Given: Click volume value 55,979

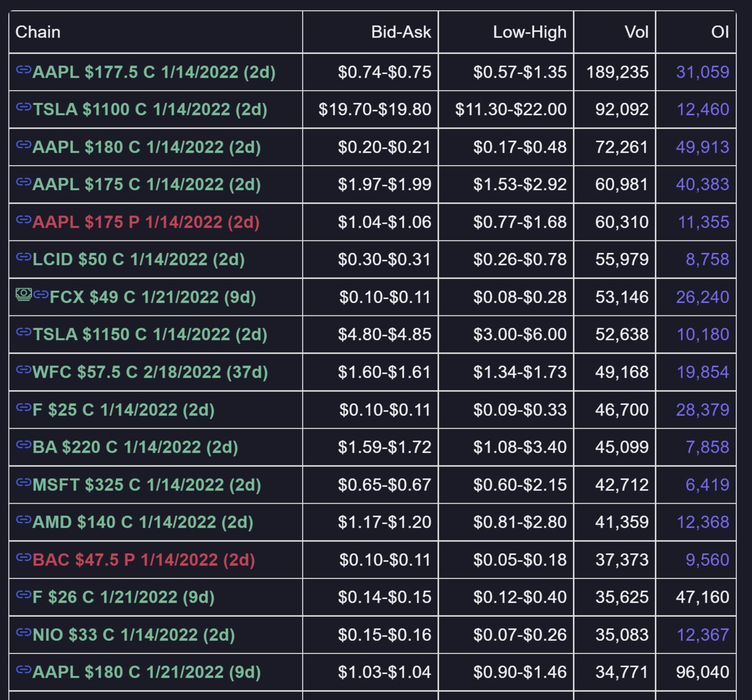Looking at the screenshot, I should pyautogui.click(x=622, y=260).
